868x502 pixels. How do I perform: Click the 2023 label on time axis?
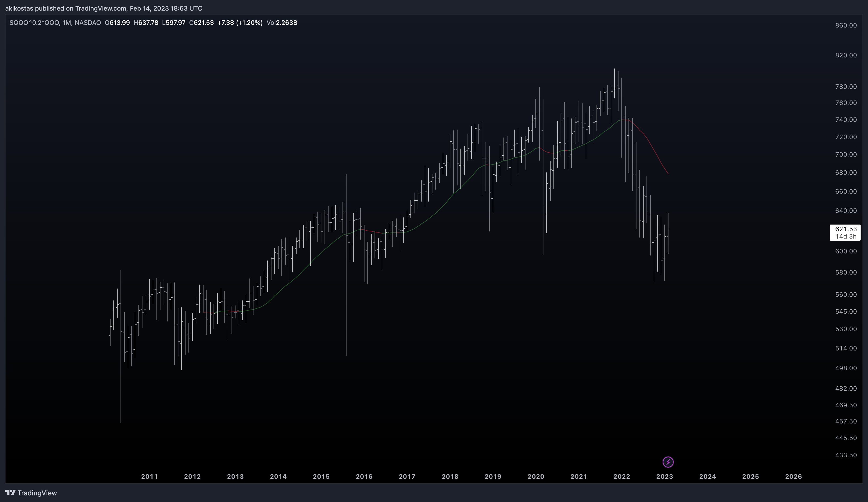click(665, 477)
